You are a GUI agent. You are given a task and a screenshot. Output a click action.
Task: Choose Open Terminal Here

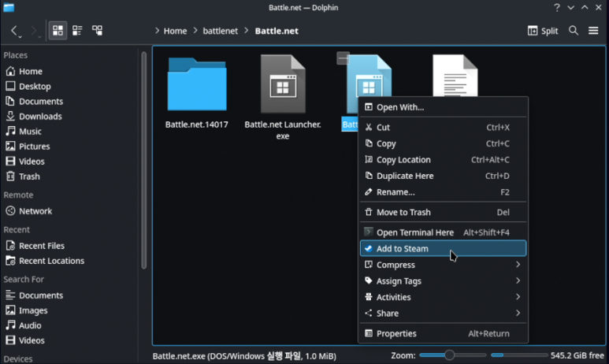pos(443,232)
